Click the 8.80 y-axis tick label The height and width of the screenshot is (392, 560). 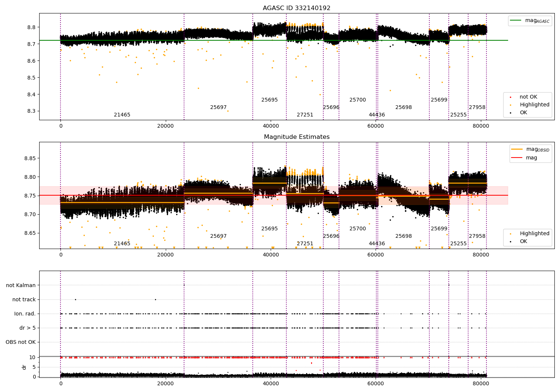click(30, 177)
